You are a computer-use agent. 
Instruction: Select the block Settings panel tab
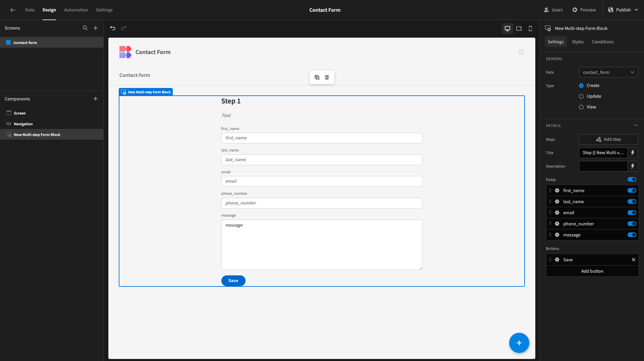click(555, 42)
